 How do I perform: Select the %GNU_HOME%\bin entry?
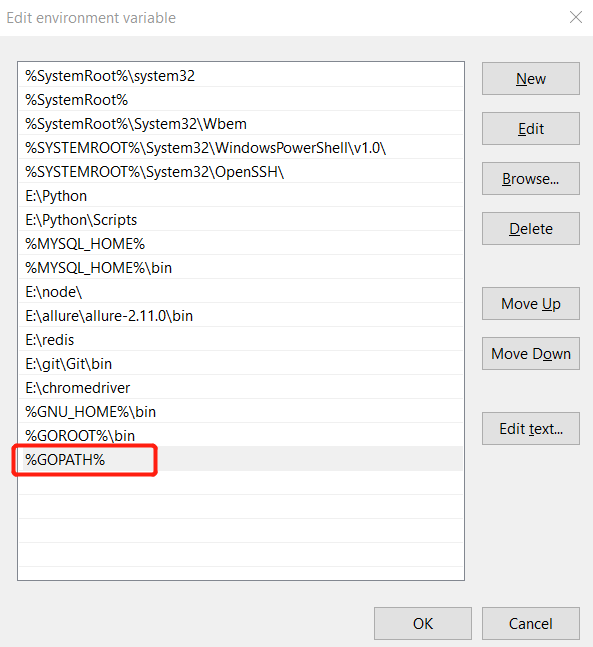[x=241, y=411]
